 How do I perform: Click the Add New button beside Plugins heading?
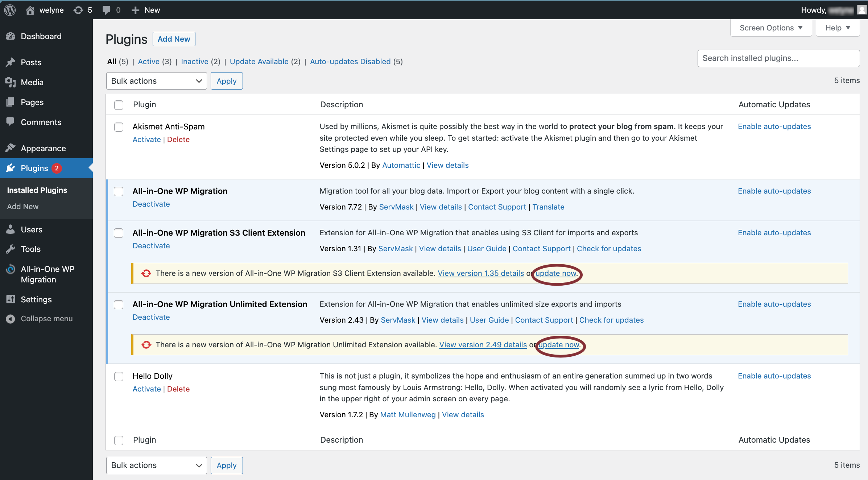(x=174, y=39)
